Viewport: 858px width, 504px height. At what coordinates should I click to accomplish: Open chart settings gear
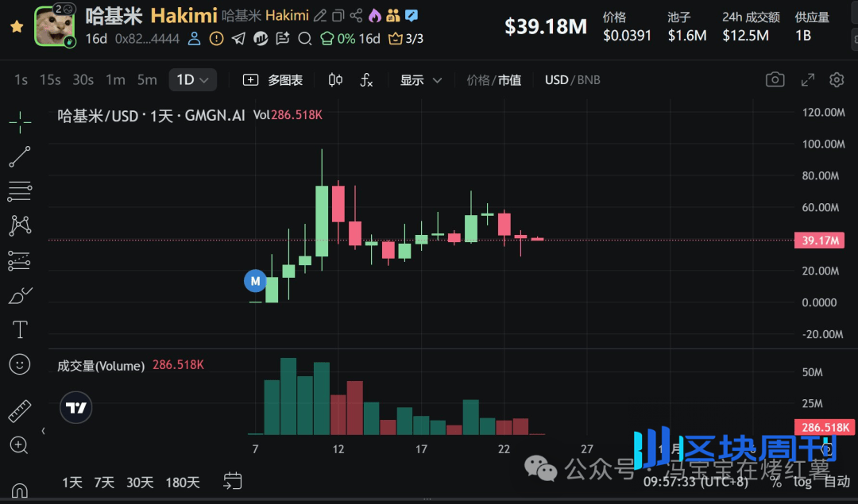(x=836, y=79)
